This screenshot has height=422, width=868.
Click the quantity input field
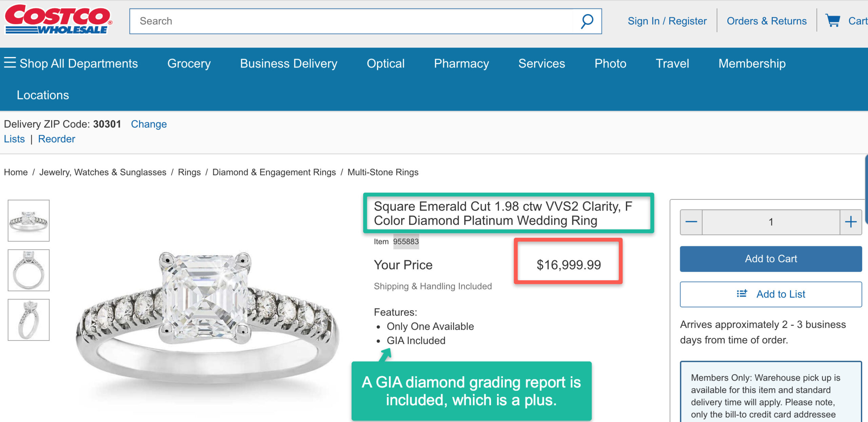coord(771,222)
